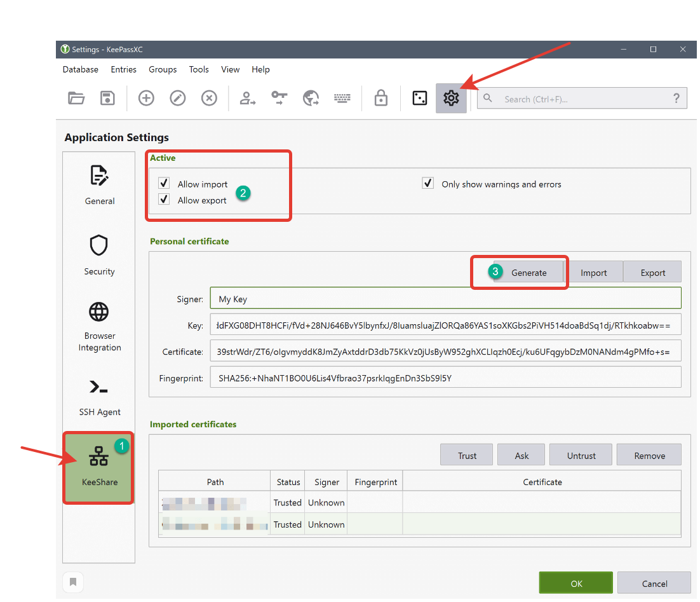The height and width of the screenshot is (602, 700).
Task: Generate a new personal certificate
Action: pos(529,272)
